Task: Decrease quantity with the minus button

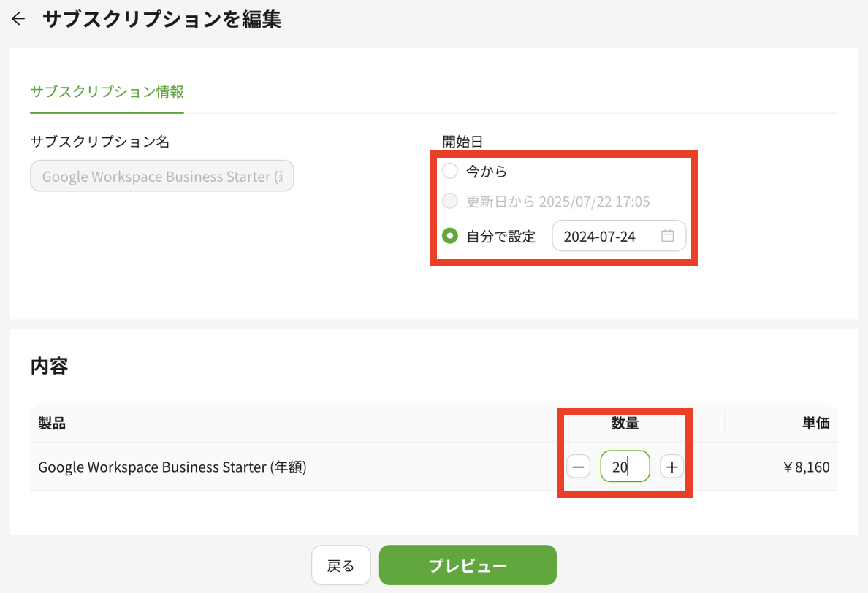Action: (578, 467)
